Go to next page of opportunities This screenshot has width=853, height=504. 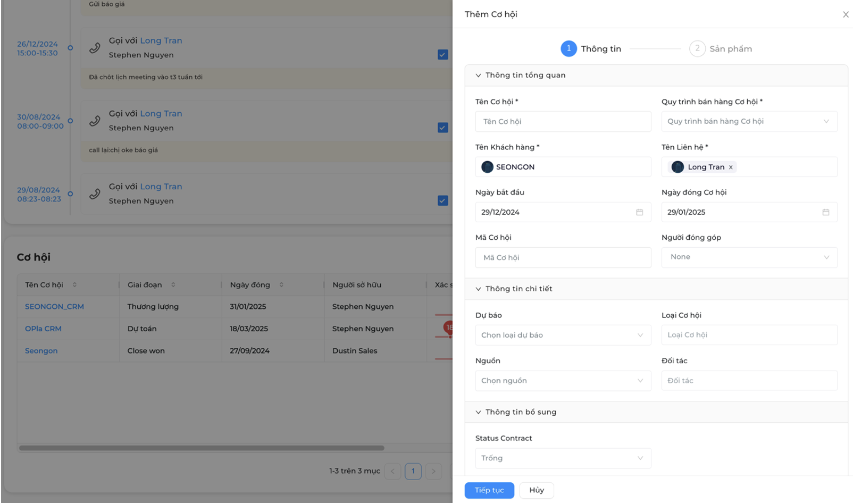(433, 471)
